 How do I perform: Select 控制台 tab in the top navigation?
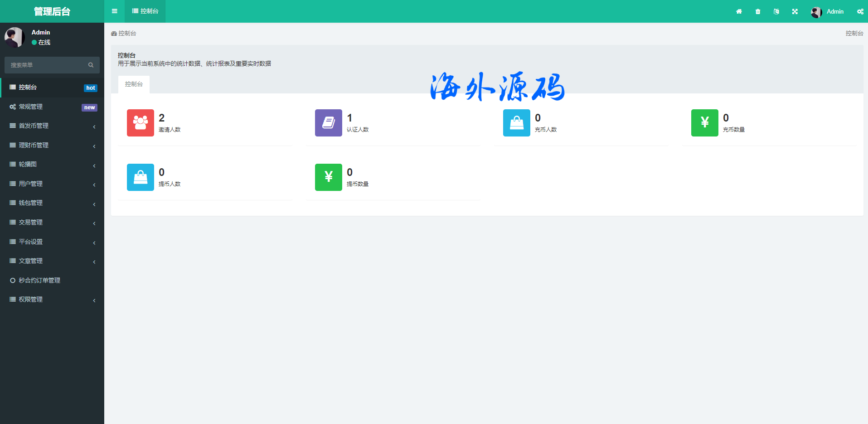click(x=145, y=11)
